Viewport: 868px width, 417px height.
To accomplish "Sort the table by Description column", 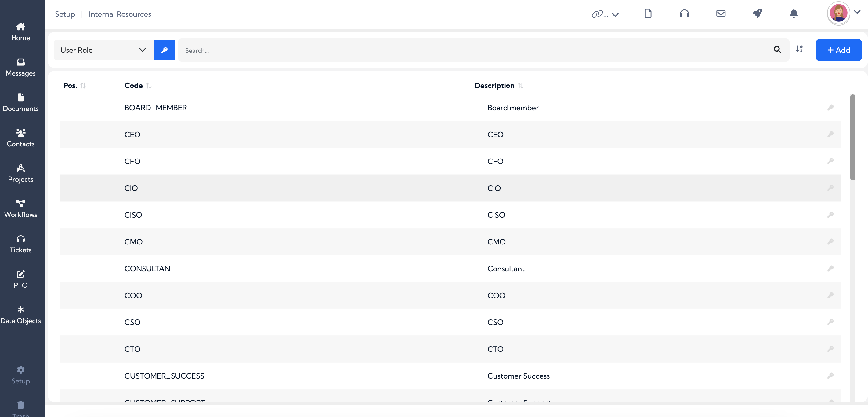I will coord(520,86).
